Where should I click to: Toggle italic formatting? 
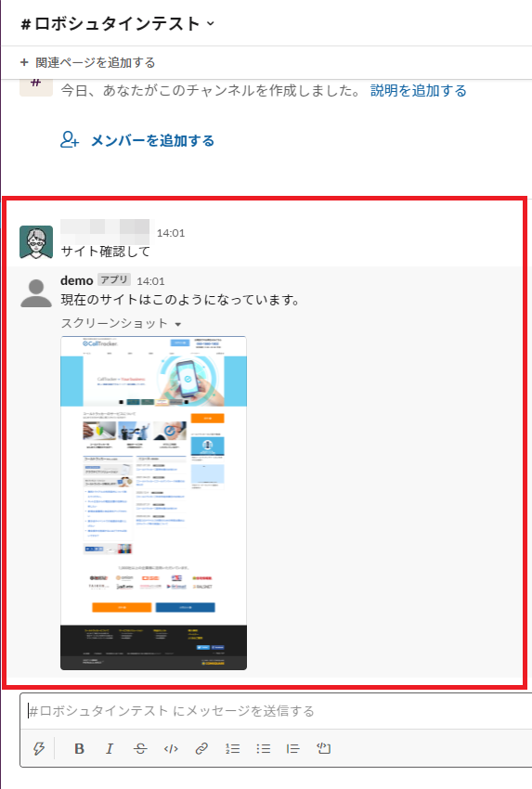tap(110, 748)
